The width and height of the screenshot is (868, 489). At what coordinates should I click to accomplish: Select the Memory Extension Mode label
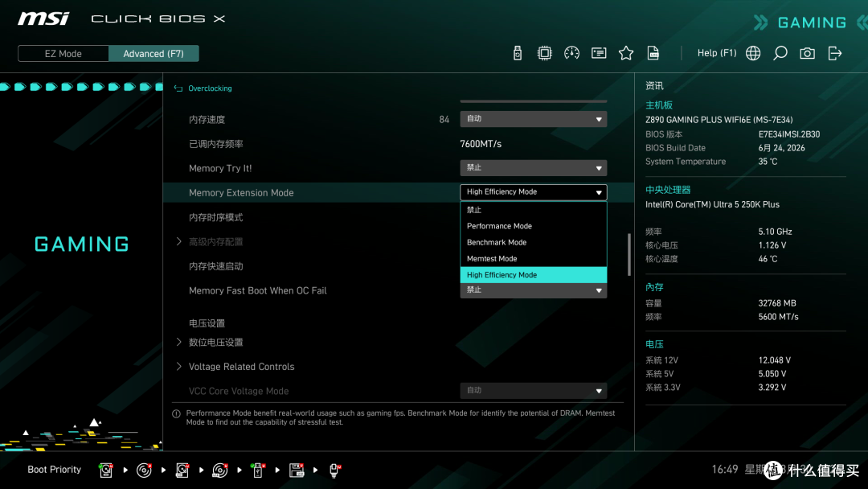(x=241, y=193)
